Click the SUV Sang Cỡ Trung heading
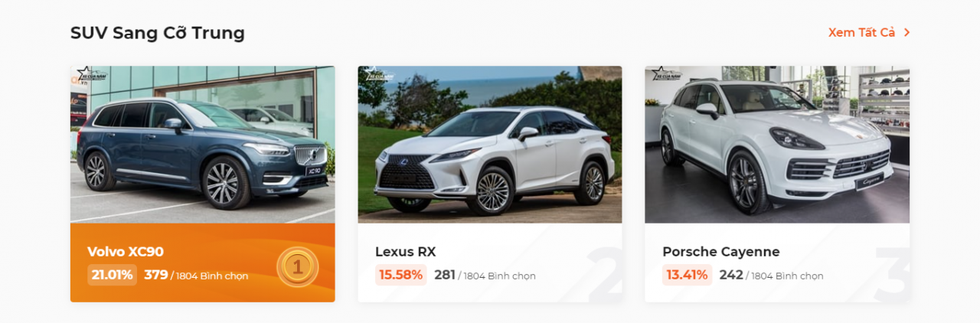 [158, 33]
